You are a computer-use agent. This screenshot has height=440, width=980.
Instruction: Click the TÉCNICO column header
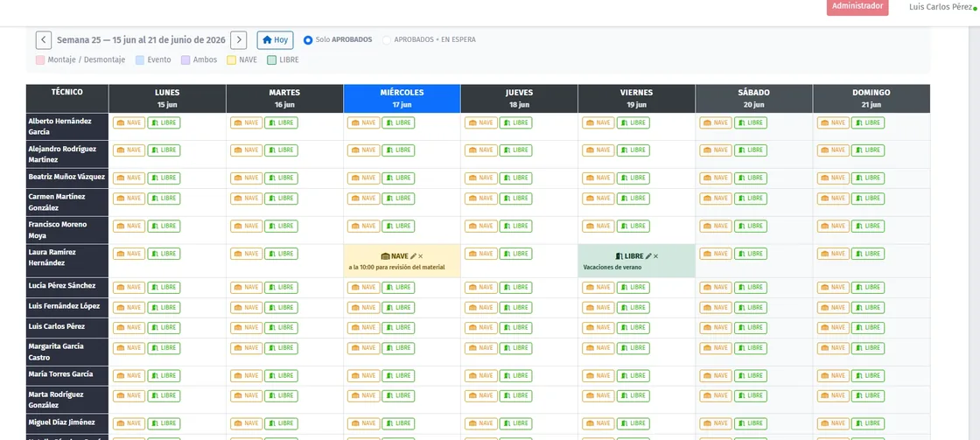(67, 99)
